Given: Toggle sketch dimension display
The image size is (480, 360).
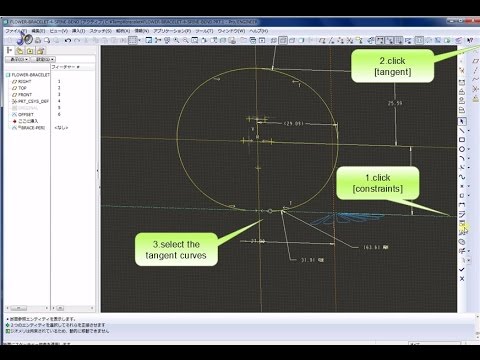Looking at the screenshot, I should click(x=380, y=41).
